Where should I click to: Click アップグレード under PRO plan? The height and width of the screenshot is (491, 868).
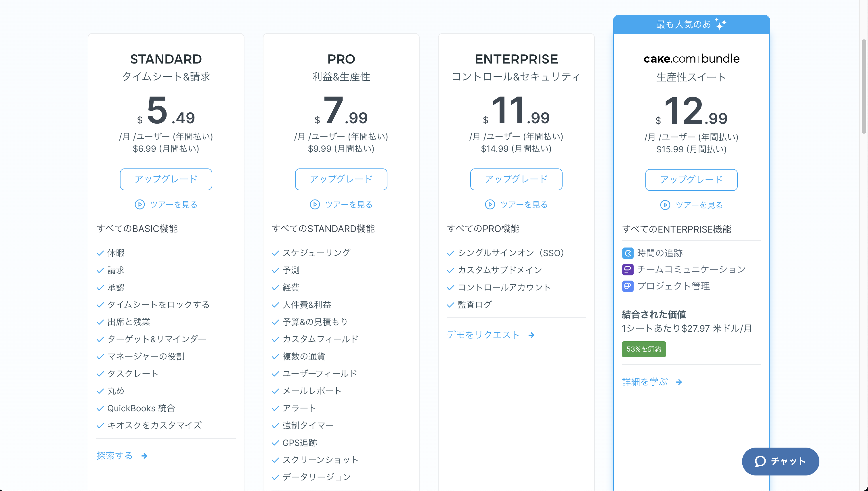pyautogui.click(x=341, y=179)
